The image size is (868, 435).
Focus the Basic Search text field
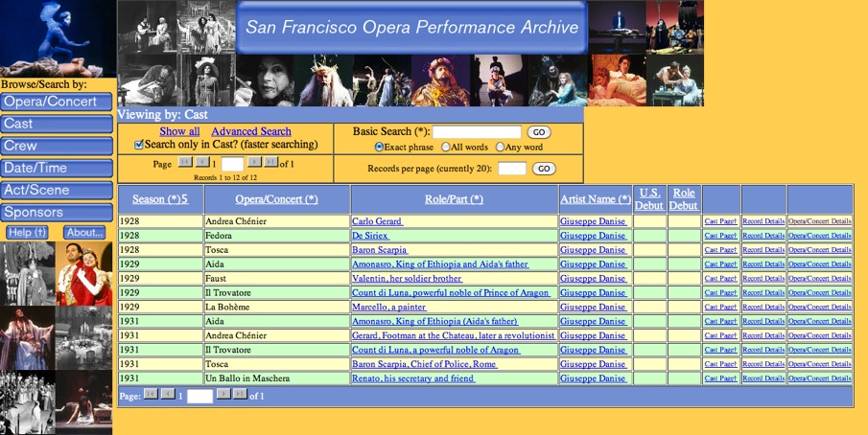pyautogui.click(x=477, y=132)
